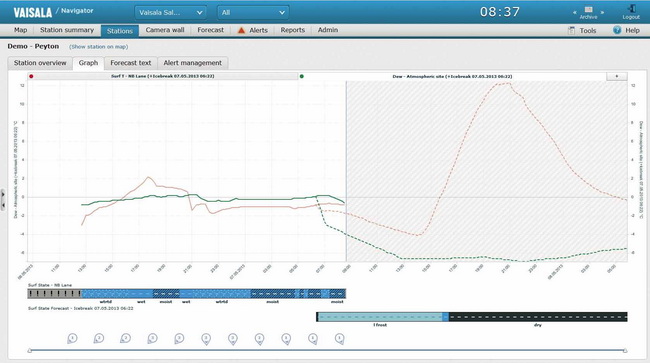This screenshot has width=650, height=363.
Task: Open the Alert management tab
Action: [192, 63]
